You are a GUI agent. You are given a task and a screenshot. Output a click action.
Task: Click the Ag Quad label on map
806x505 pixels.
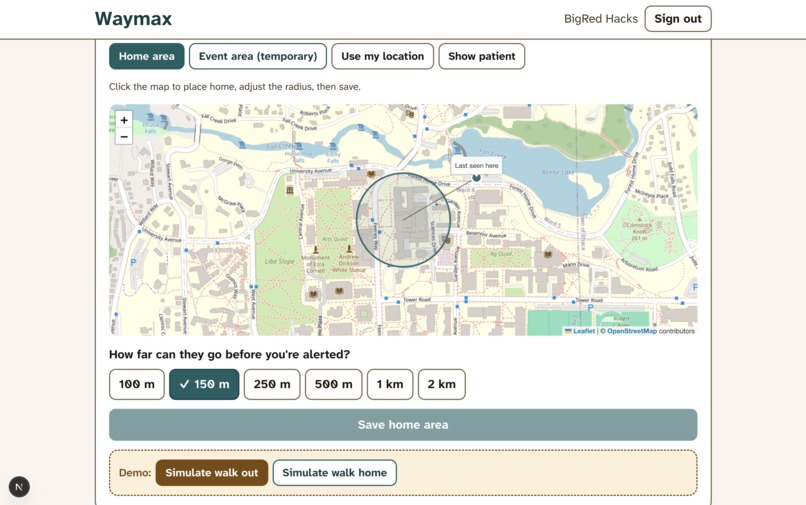pyautogui.click(x=500, y=254)
